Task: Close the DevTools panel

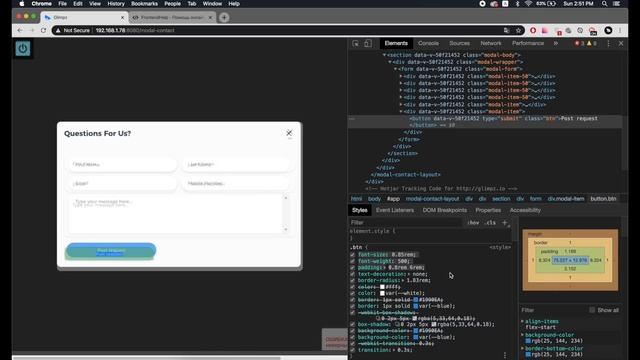Action: point(621,43)
